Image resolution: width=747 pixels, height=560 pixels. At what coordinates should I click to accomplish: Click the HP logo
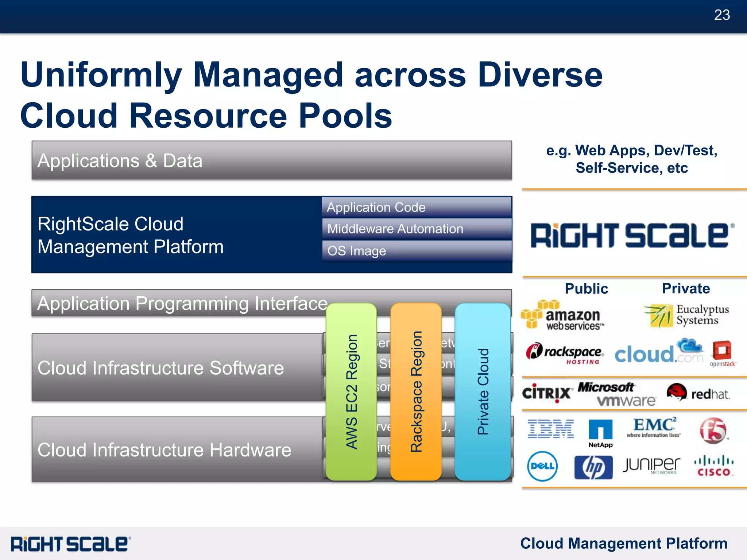(x=593, y=467)
